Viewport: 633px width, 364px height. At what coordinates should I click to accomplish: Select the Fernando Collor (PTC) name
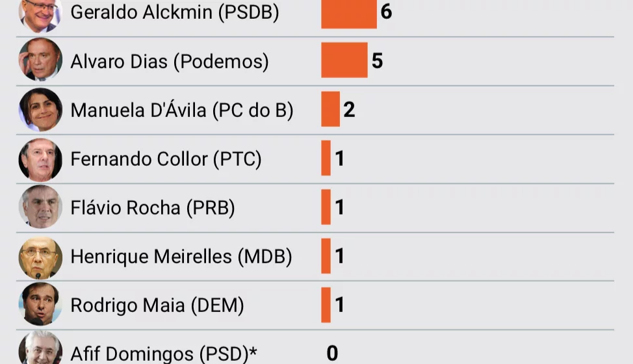tap(166, 159)
